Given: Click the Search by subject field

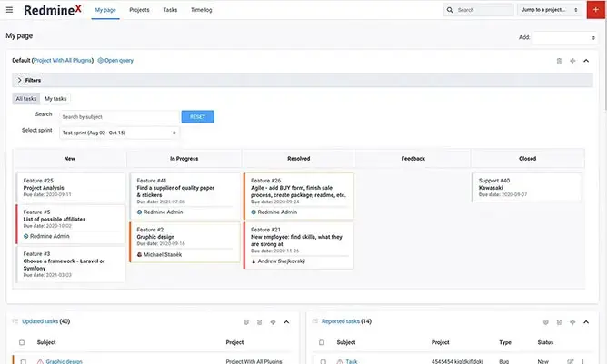Looking at the screenshot, I should click(119, 117).
